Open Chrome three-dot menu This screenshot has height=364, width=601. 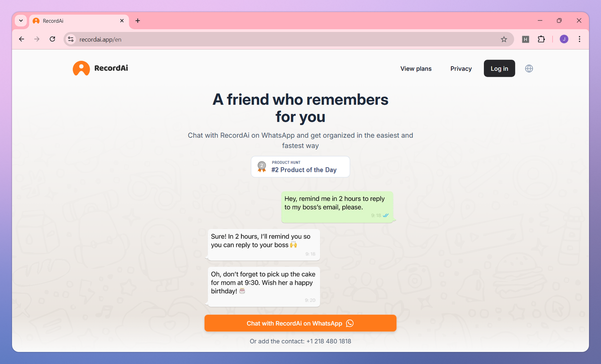tap(579, 39)
